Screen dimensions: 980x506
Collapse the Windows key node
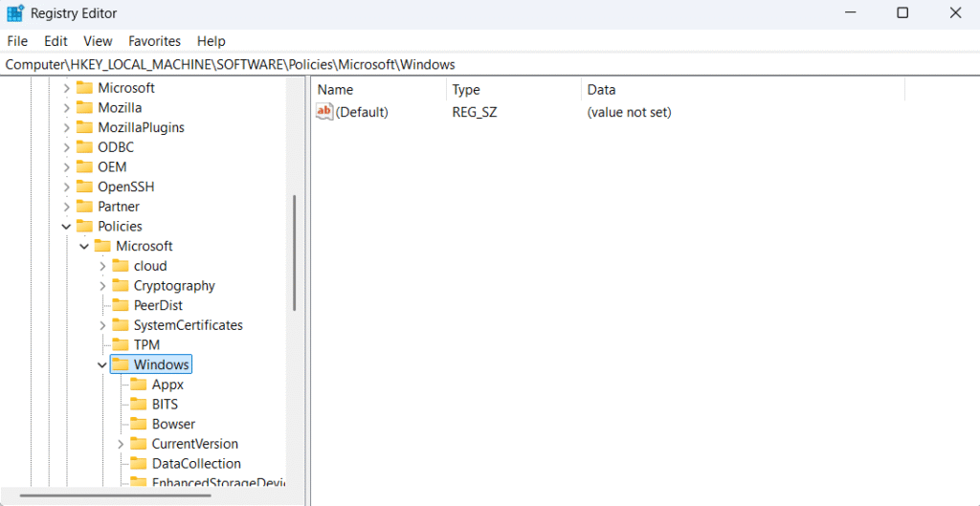102,365
